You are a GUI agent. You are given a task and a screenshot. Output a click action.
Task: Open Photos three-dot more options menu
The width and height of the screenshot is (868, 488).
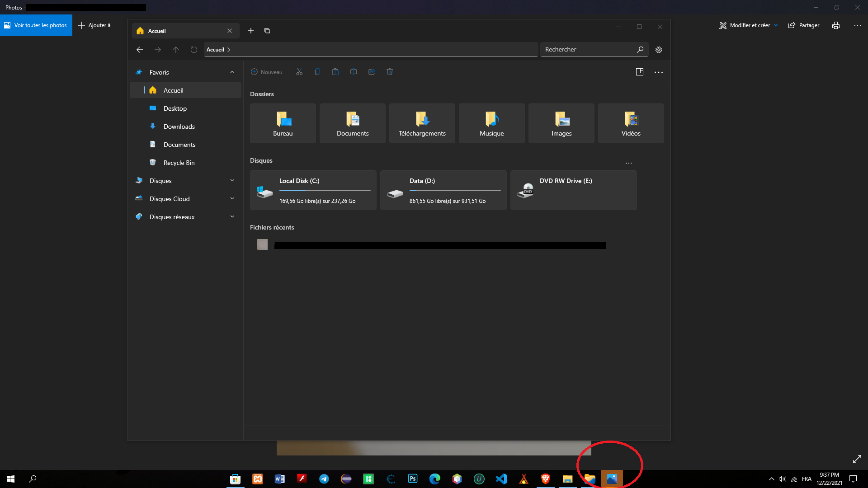pyautogui.click(x=858, y=25)
